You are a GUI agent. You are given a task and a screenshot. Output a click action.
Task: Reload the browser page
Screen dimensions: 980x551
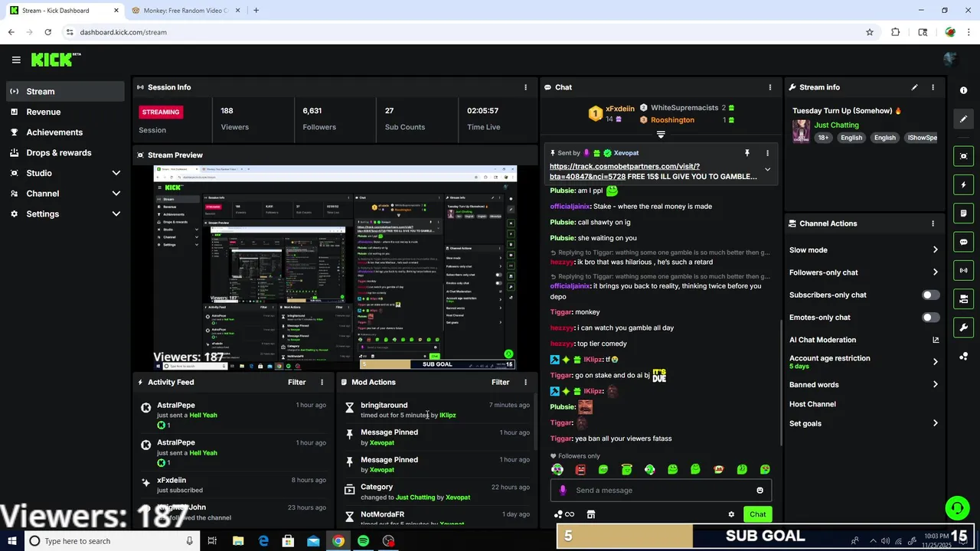[47, 32]
